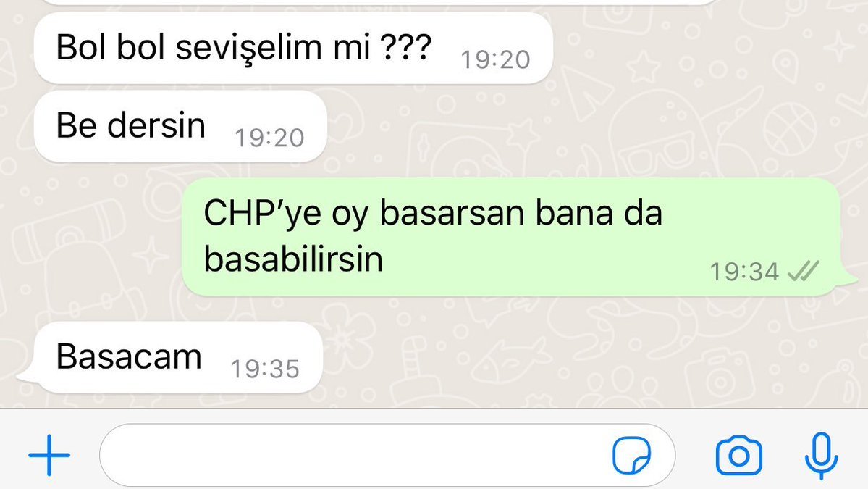Click the 19:35 timestamp on Basacam
Screen dimensions: 868x489
265,369
